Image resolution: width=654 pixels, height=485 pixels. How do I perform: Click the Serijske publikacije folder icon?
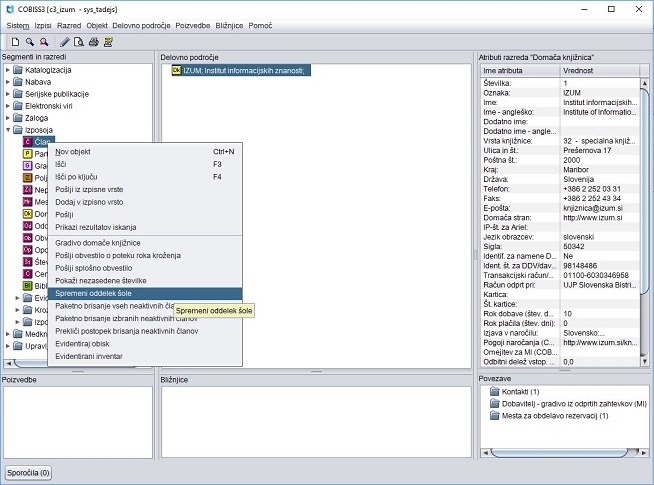[x=18, y=94]
